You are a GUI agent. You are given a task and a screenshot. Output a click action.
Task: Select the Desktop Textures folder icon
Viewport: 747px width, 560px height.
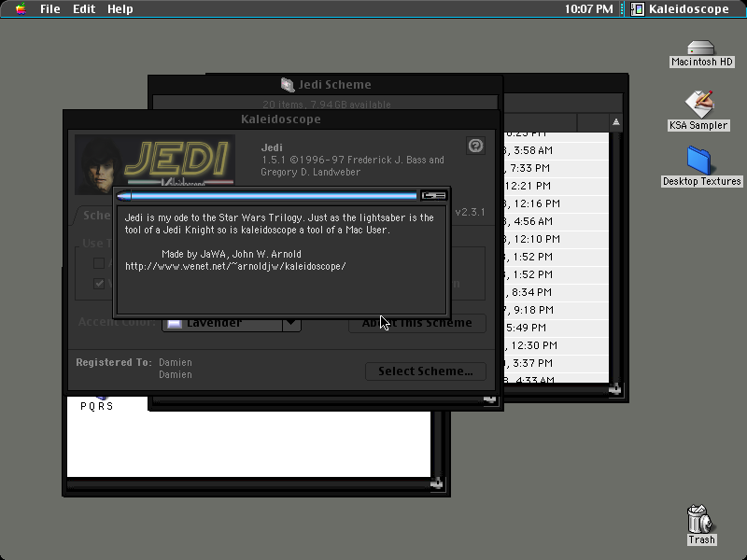pos(701,166)
